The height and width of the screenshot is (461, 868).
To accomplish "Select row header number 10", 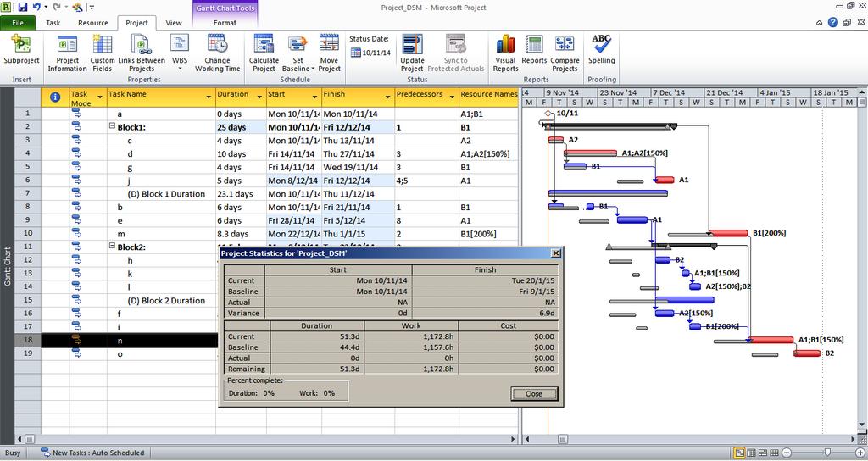I will 28,234.
